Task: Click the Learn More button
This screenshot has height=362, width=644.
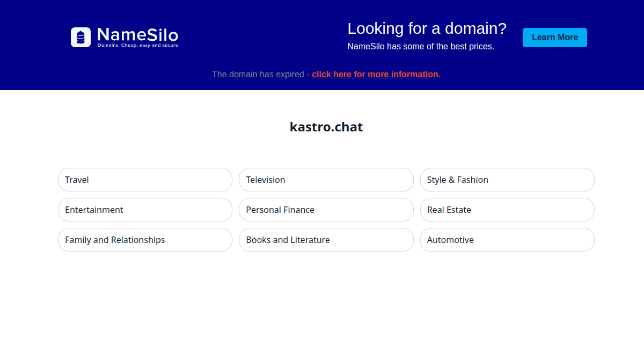Action: click(x=555, y=38)
